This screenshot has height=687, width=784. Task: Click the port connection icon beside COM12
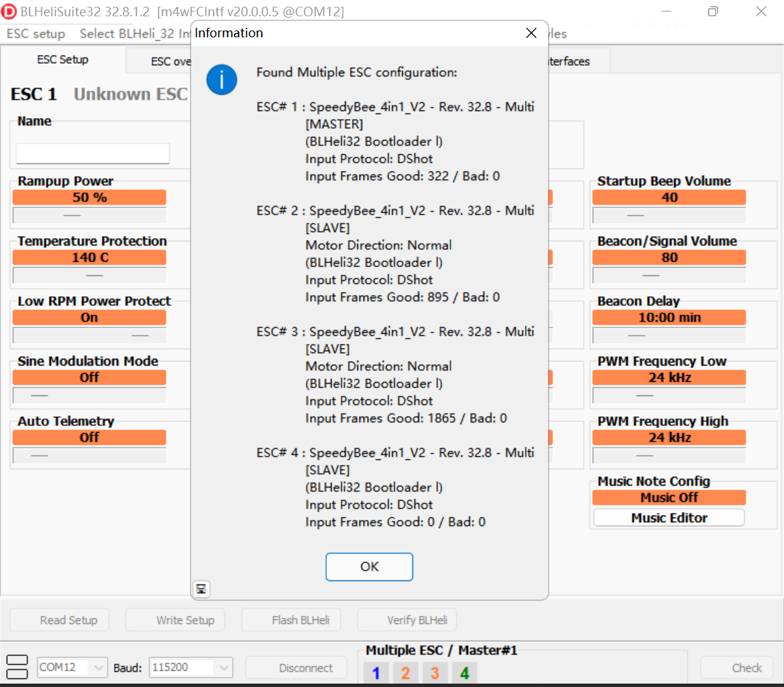pos(17,667)
